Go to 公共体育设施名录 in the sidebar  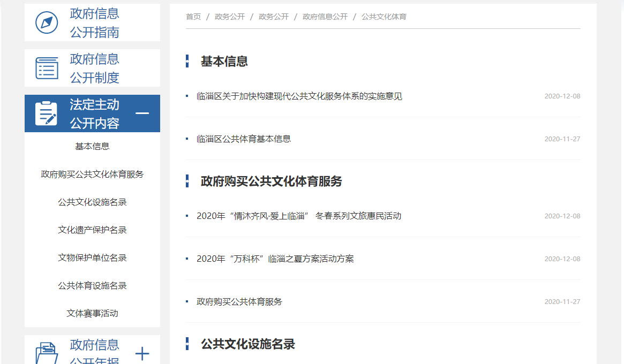click(92, 286)
